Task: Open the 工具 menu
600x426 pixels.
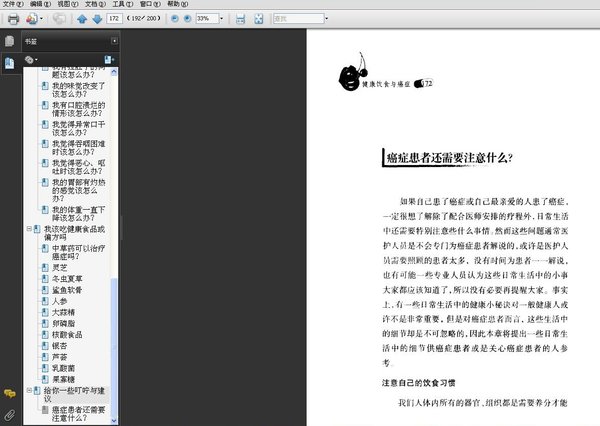Action: pyautogui.click(x=122, y=4)
